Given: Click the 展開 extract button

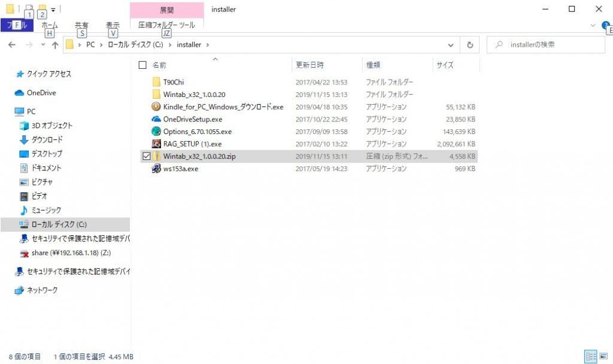Looking at the screenshot, I should [166, 10].
